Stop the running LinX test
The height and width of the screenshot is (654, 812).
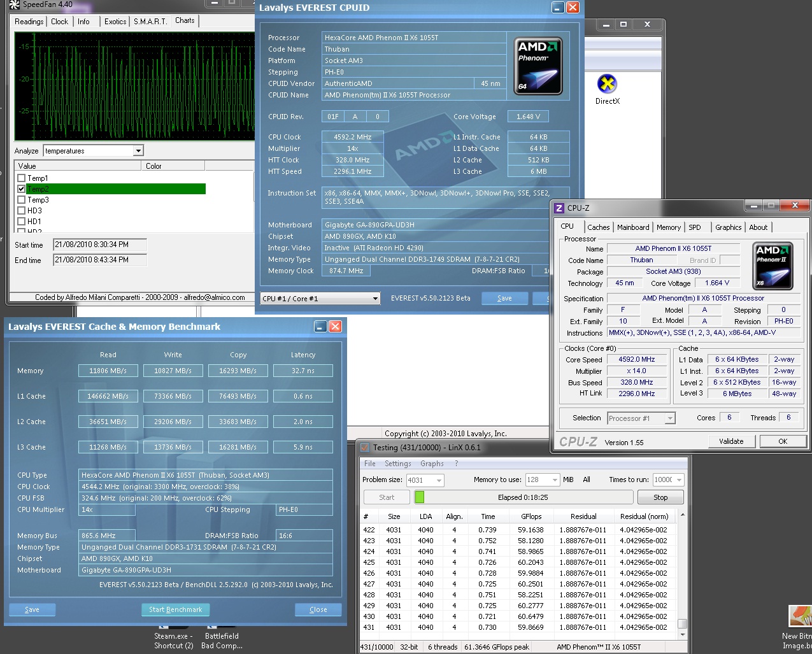pyautogui.click(x=660, y=497)
